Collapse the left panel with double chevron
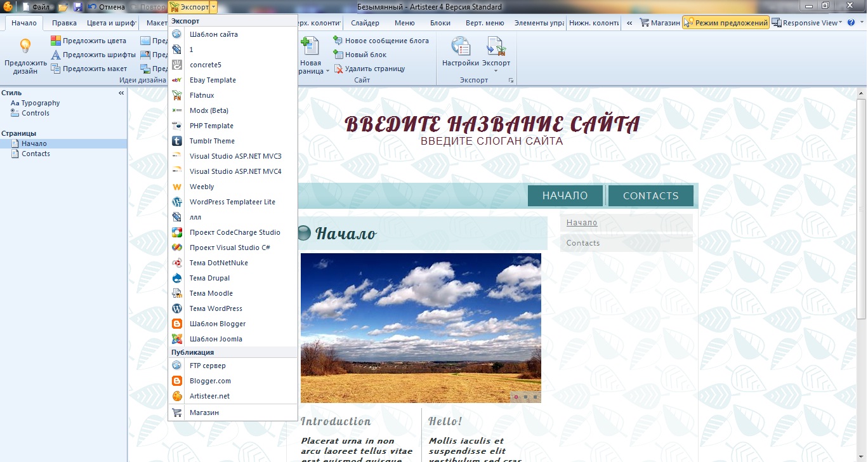Screen dimensions: 868x462 tap(121, 93)
